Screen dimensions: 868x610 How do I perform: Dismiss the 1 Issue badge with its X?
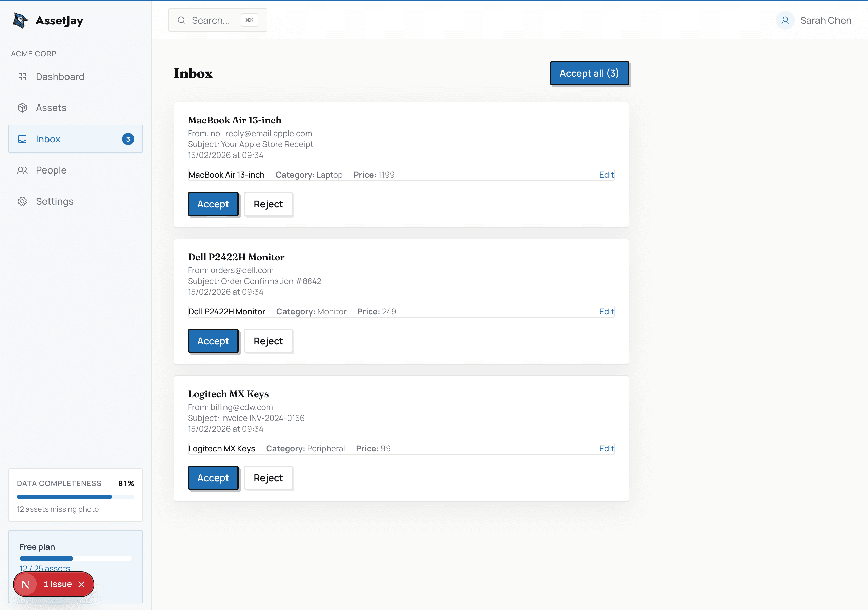pos(82,584)
